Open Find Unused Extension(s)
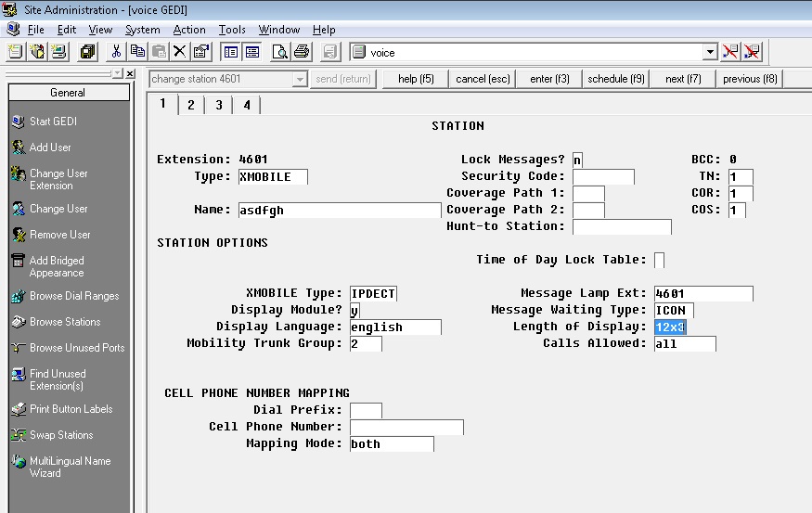The image size is (812, 513). 49,379
